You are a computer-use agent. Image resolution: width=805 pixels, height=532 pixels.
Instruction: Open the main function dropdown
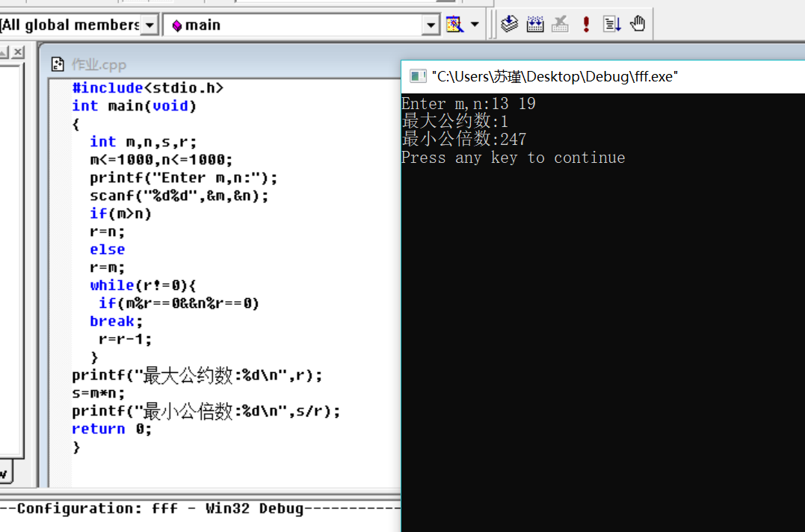click(431, 25)
